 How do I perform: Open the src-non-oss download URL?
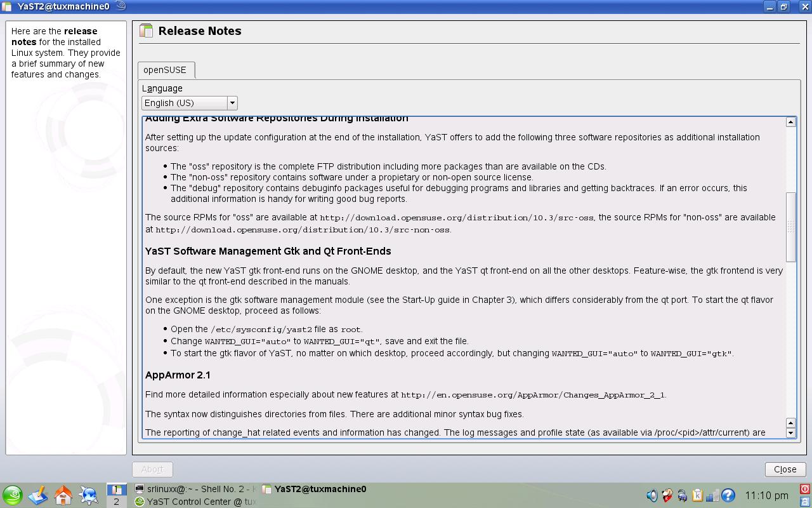point(303,230)
